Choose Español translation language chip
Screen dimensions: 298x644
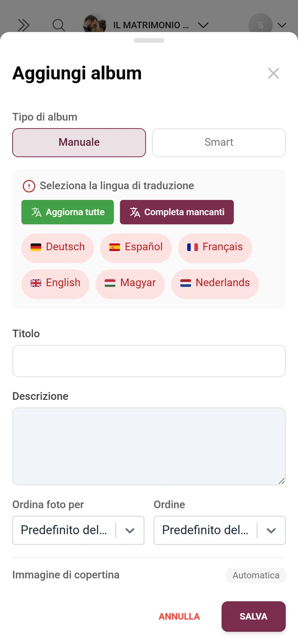[136, 247]
